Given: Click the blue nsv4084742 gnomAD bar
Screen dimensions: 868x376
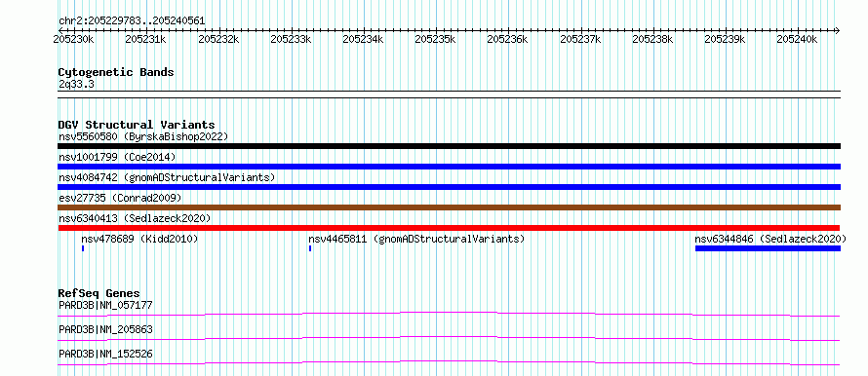Looking at the screenshot, I should (x=449, y=187).
